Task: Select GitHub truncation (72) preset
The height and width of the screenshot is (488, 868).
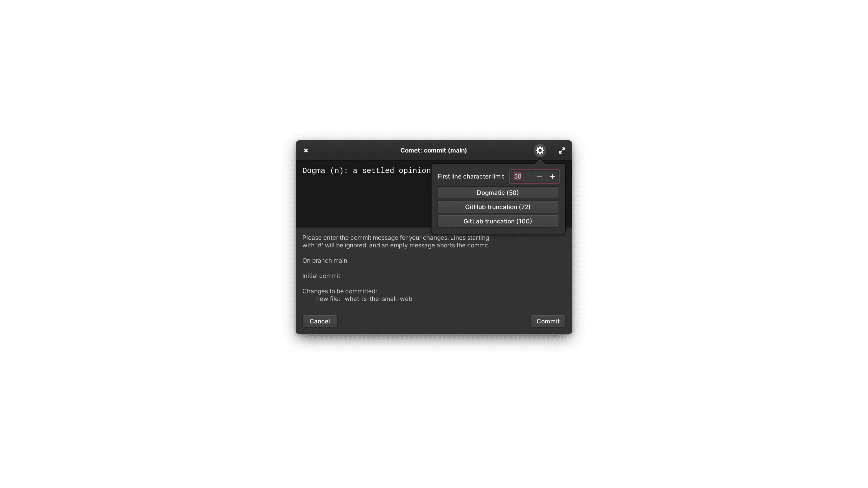Action: point(498,206)
